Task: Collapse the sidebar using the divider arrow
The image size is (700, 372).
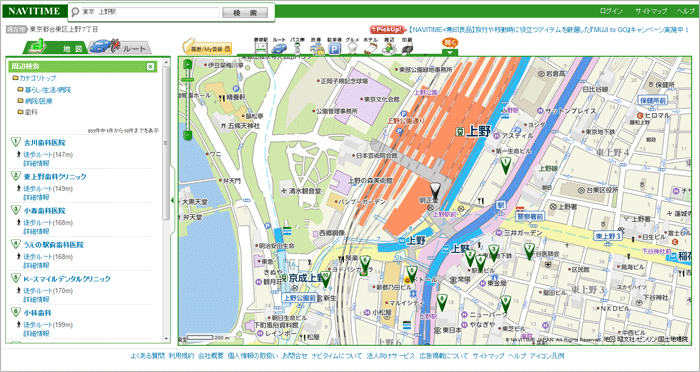Action: (173, 200)
